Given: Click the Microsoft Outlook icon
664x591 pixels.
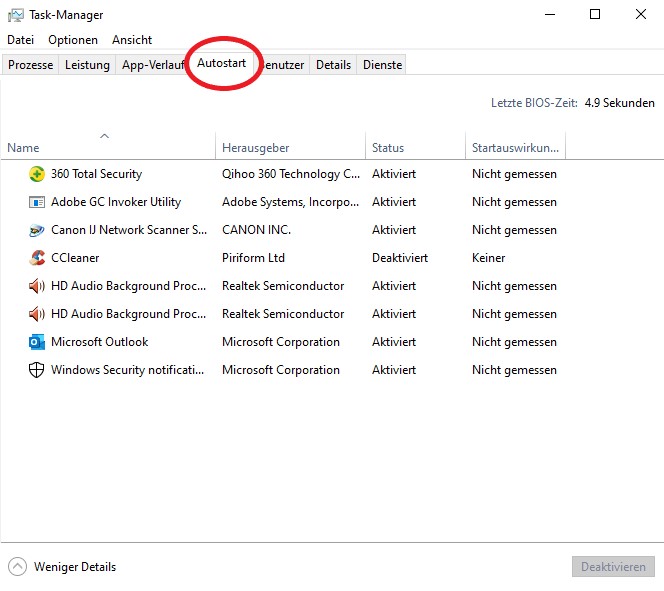Looking at the screenshot, I should click(36, 342).
